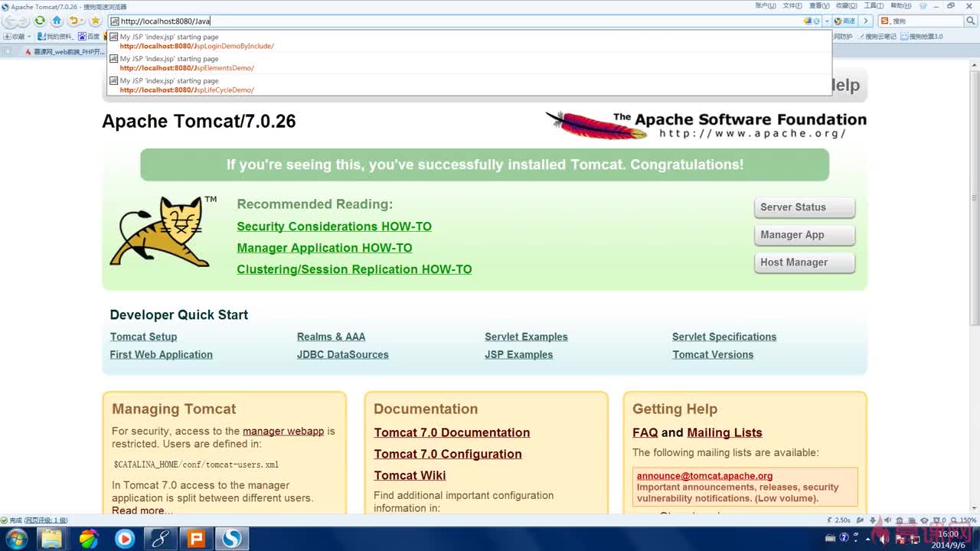Open the 查看 menu
The height and width of the screenshot is (551, 980).
click(x=819, y=5)
